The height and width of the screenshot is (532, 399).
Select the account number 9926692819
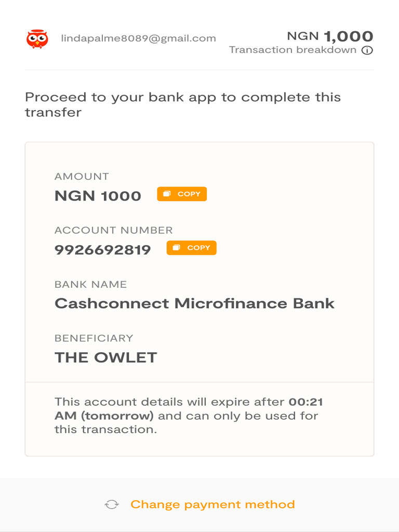(x=102, y=250)
